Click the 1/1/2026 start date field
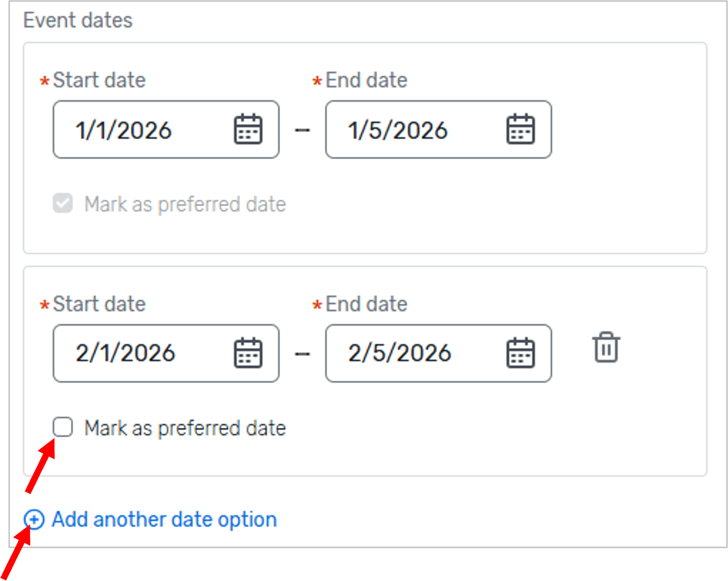 pyautogui.click(x=166, y=129)
